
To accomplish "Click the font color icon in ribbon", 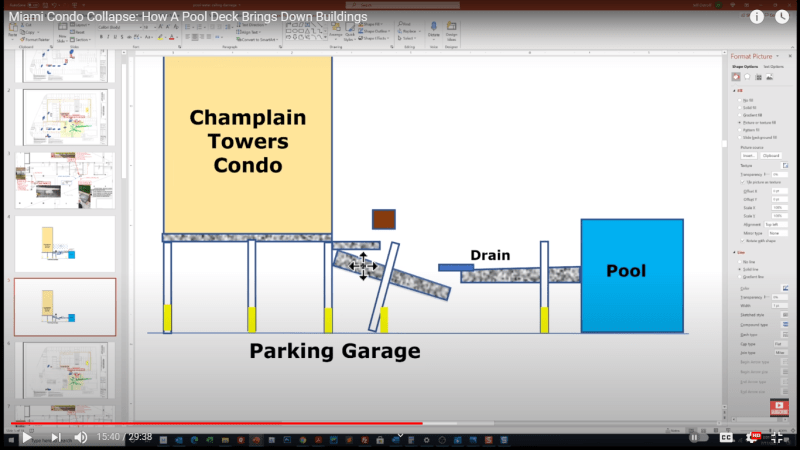I will (171, 37).
